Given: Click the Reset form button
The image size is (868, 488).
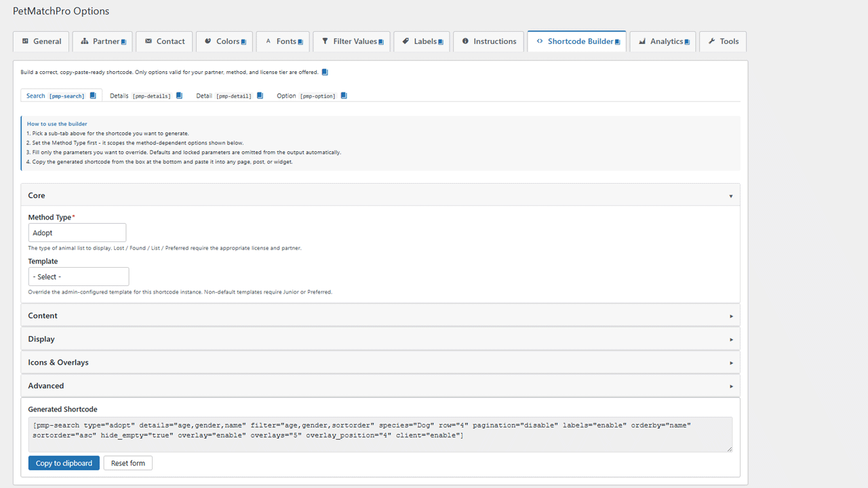Looking at the screenshot, I should click(128, 463).
